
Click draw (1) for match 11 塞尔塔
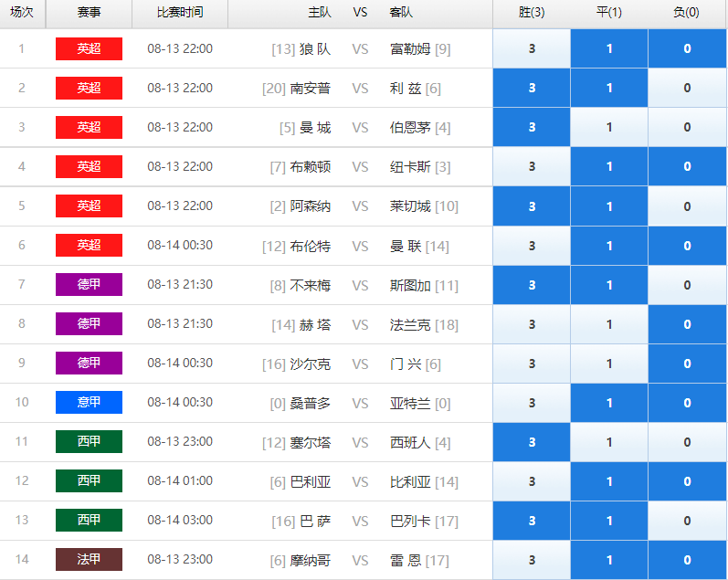(x=609, y=442)
